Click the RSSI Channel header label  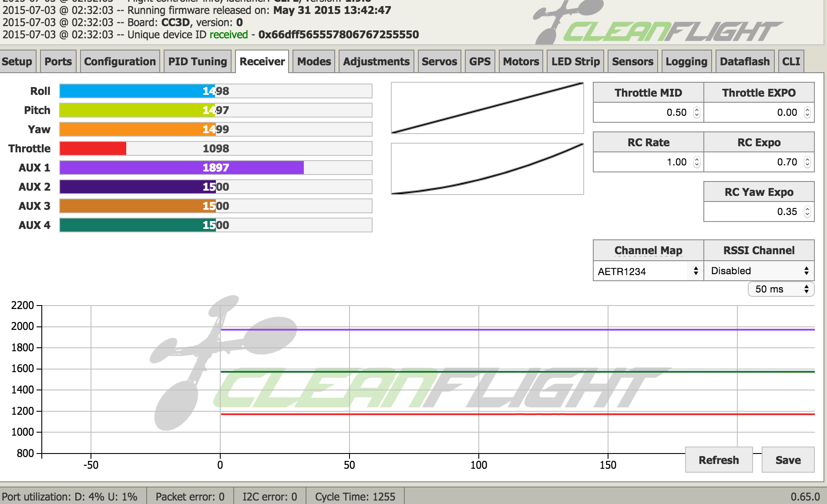759,250
